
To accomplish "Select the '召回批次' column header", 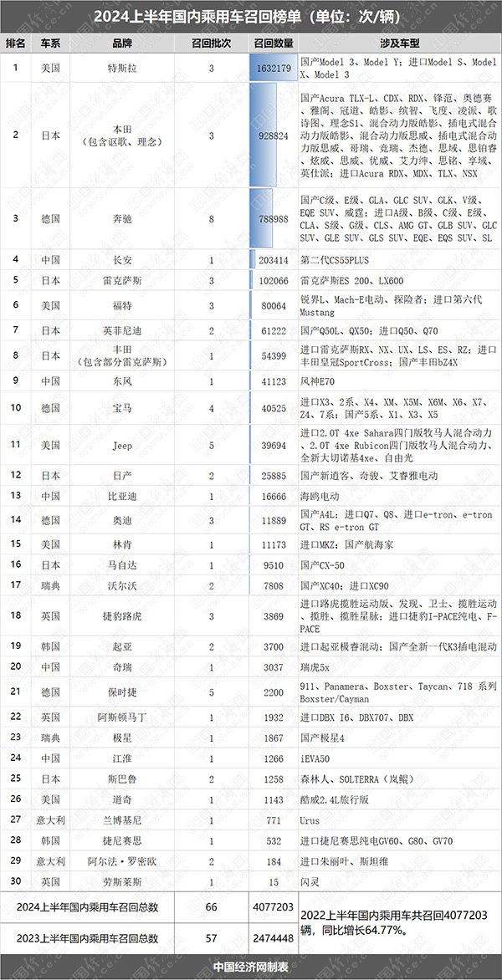I will pos(212,43).
